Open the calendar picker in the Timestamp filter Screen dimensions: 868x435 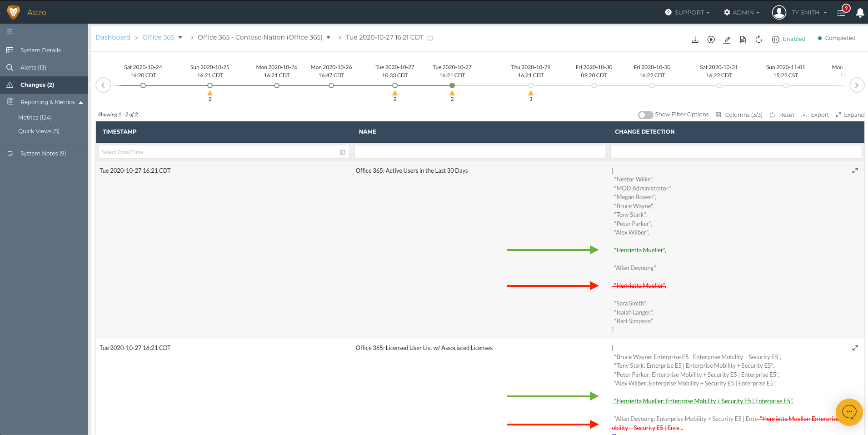pyautogui.click(x=343, y=152)
